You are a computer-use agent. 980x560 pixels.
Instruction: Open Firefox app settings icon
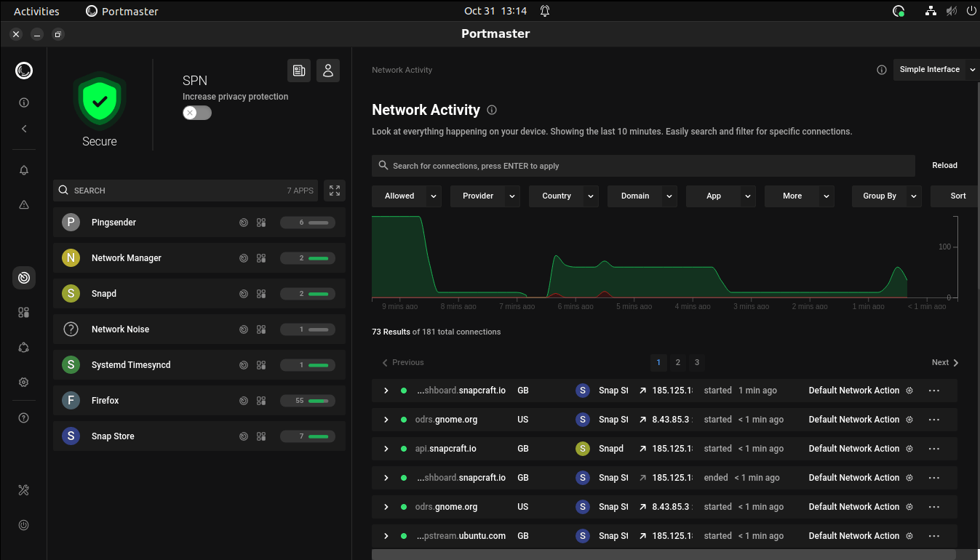coord(261,401)
